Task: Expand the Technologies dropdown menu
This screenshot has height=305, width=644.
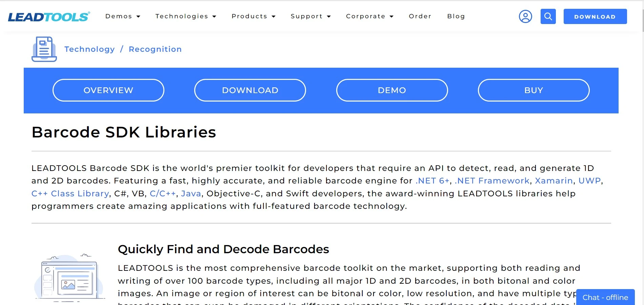Action: pos(186,16)
